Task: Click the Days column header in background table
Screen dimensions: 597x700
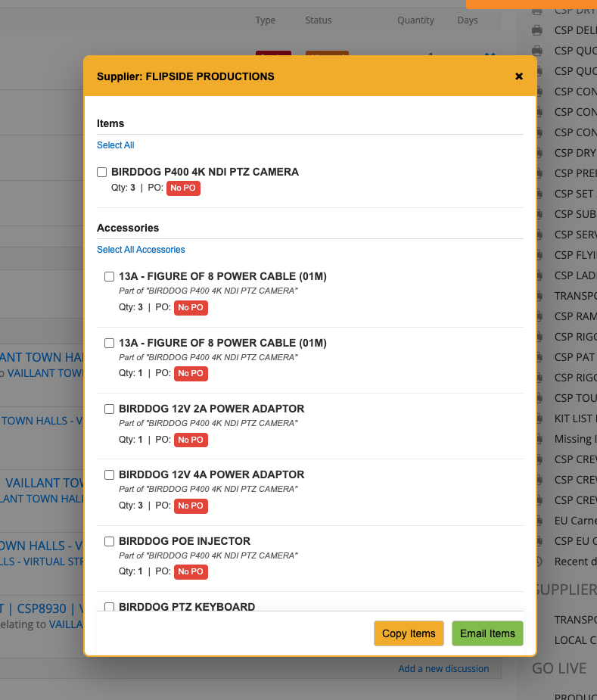Action: click(x=468, y=20)
